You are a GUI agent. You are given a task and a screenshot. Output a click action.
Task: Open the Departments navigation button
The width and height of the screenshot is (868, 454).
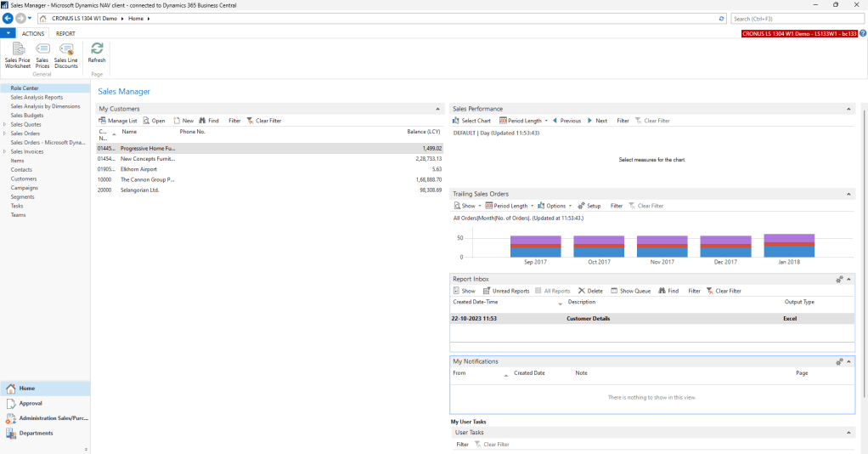coord(36,433)
